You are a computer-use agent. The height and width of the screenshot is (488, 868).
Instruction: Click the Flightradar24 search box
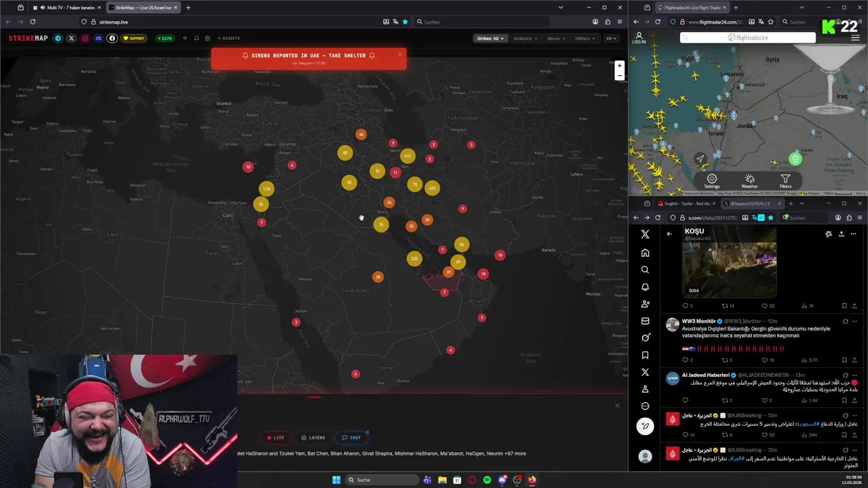(748, 37)
